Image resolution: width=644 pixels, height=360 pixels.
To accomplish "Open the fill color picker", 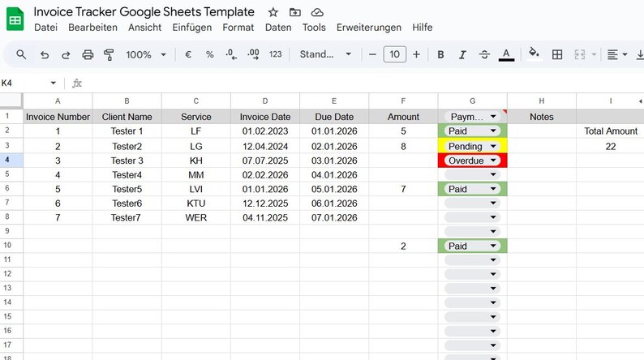I will 534,54.
